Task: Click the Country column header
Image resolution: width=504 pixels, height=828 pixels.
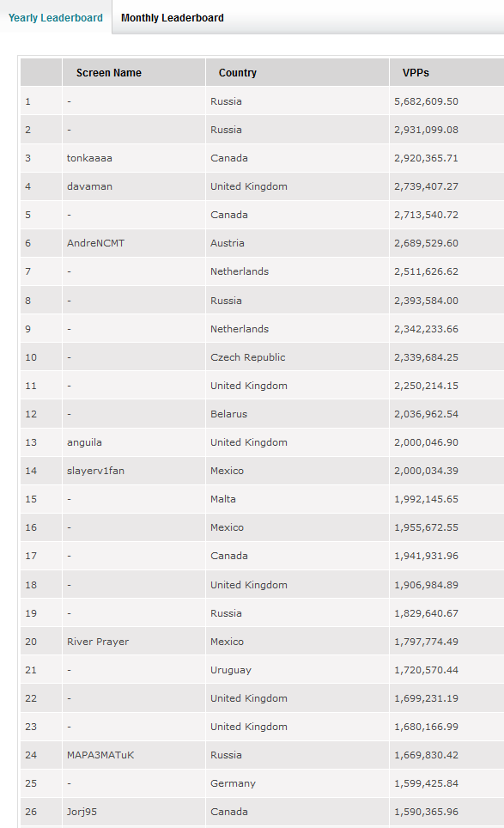Action: tap(238, 73)
